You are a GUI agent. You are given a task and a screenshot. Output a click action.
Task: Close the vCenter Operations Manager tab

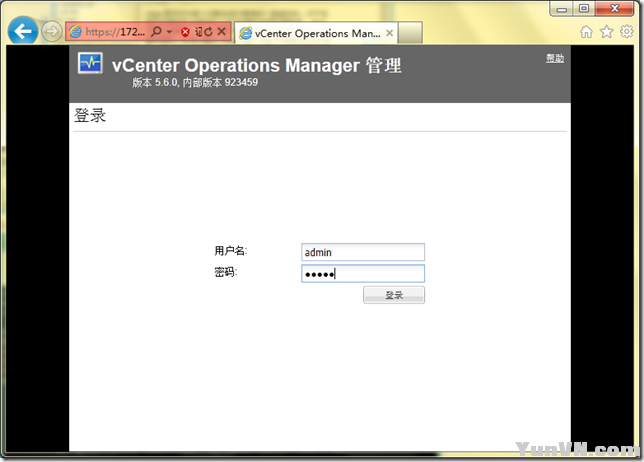coord(389,33)
